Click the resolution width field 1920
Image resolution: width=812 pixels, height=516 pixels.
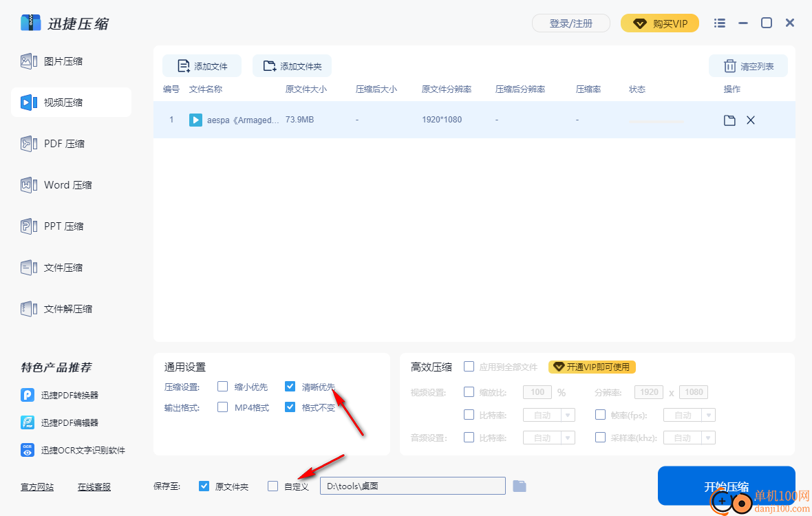tap(649, 392)
